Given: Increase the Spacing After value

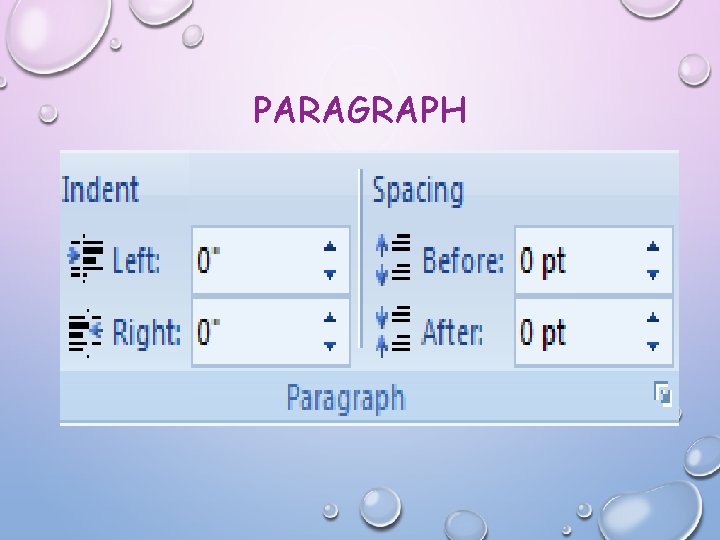Looking at the screenshot, I should click(x=653, y=318).
